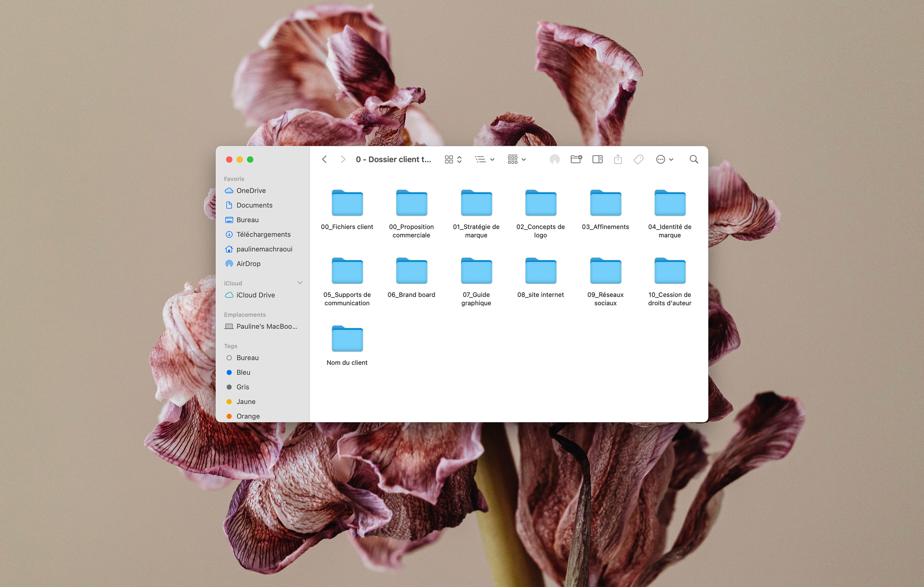Click the Share toolbar icon

pos(618,159)
